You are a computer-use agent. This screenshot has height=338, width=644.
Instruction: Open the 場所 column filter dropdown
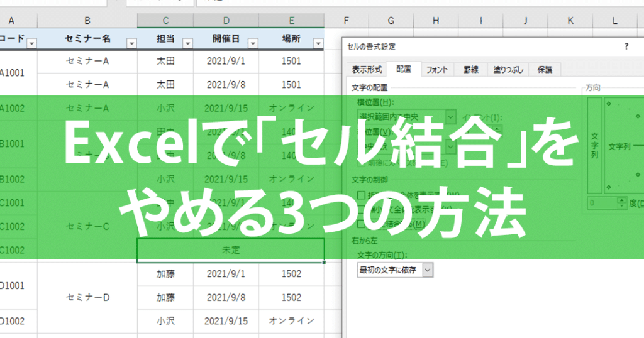pyautogui.click(x=318, y=43)
